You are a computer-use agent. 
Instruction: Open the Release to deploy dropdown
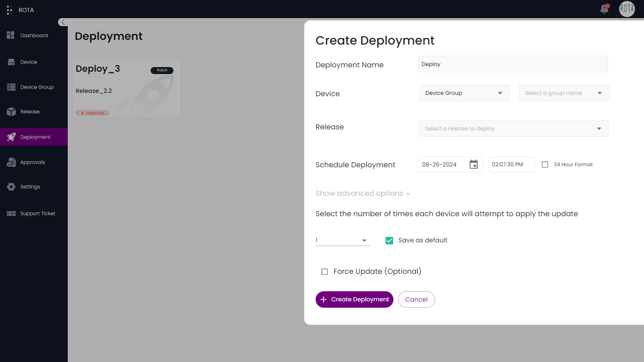(513, 128)
